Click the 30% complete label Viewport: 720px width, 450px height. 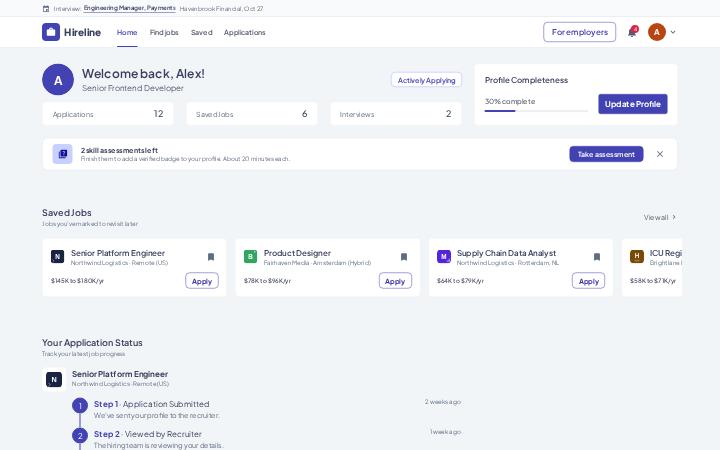510,101
